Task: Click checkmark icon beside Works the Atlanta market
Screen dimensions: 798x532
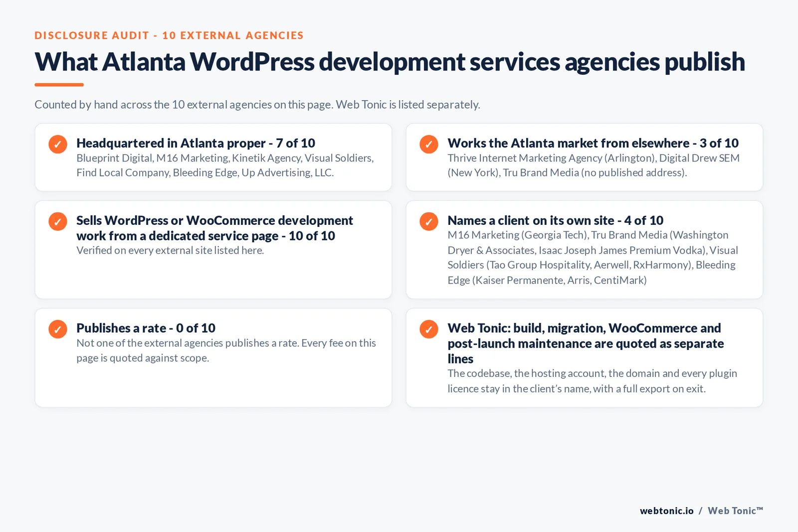Action: [429, 144]
